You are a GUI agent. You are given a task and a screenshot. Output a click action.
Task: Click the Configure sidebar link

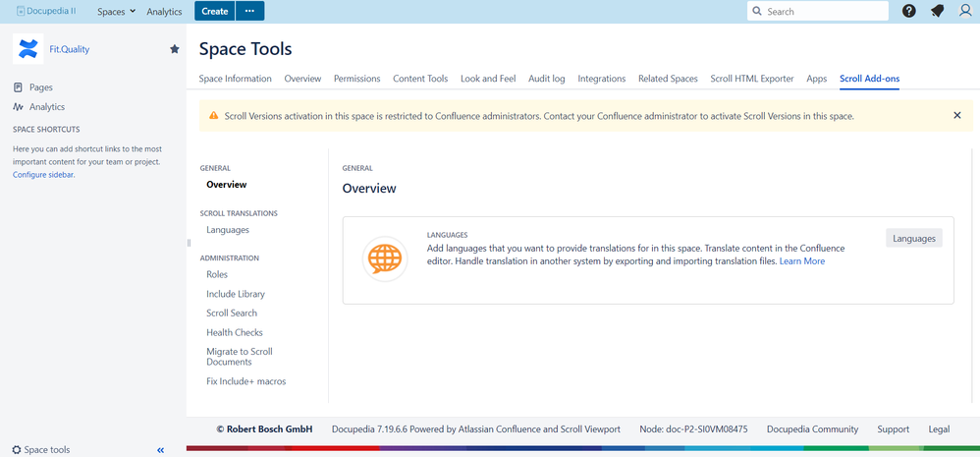click(43, 175)
